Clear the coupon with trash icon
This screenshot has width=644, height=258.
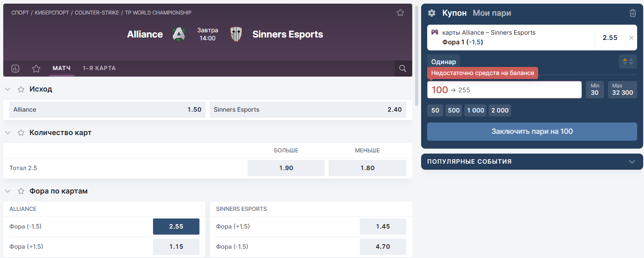coord(633,13)
